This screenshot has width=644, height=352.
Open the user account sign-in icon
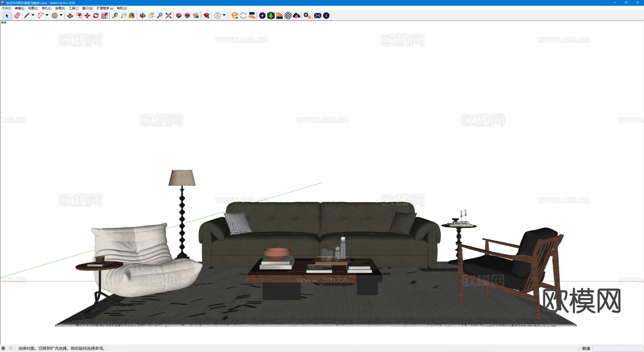[x=218, y=15]
